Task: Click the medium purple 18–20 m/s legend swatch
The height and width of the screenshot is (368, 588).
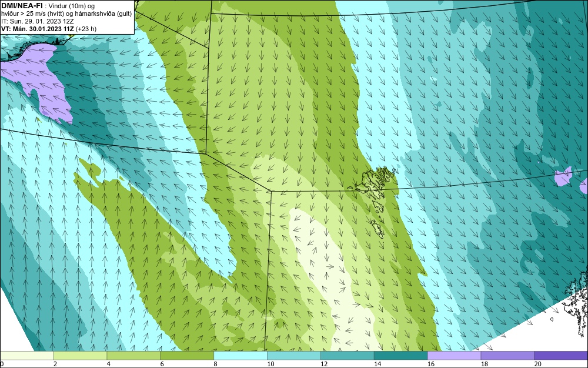Action: click(508, 355)
